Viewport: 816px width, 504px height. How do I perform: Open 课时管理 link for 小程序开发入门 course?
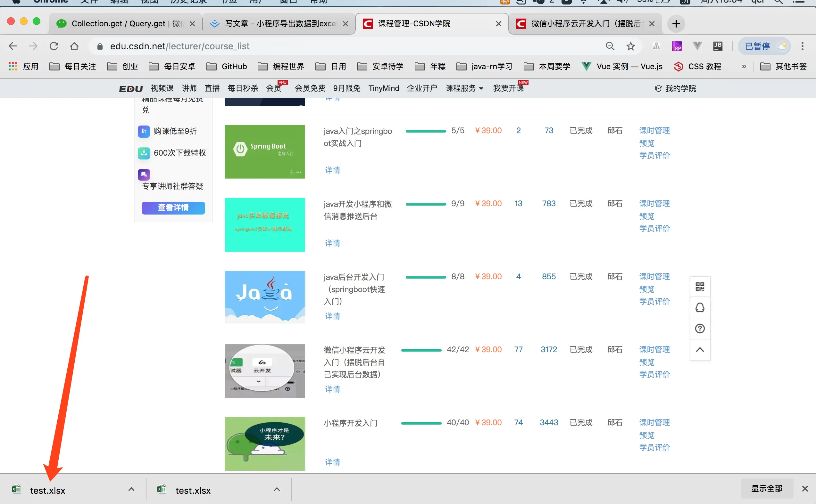654,422
